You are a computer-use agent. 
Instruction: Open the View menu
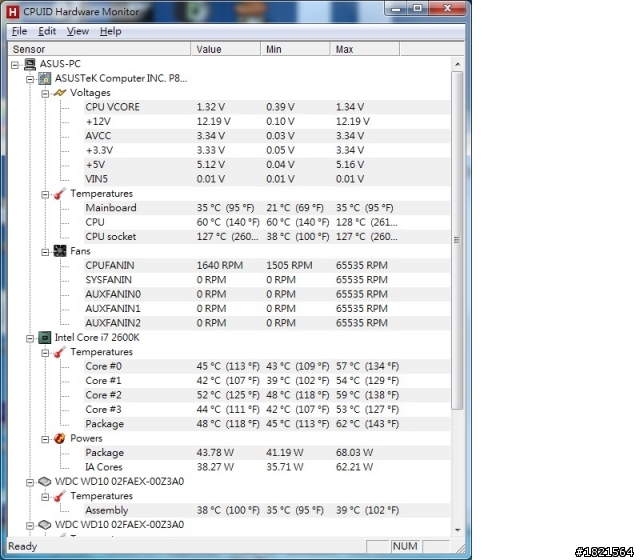click(x=78, y=31)
